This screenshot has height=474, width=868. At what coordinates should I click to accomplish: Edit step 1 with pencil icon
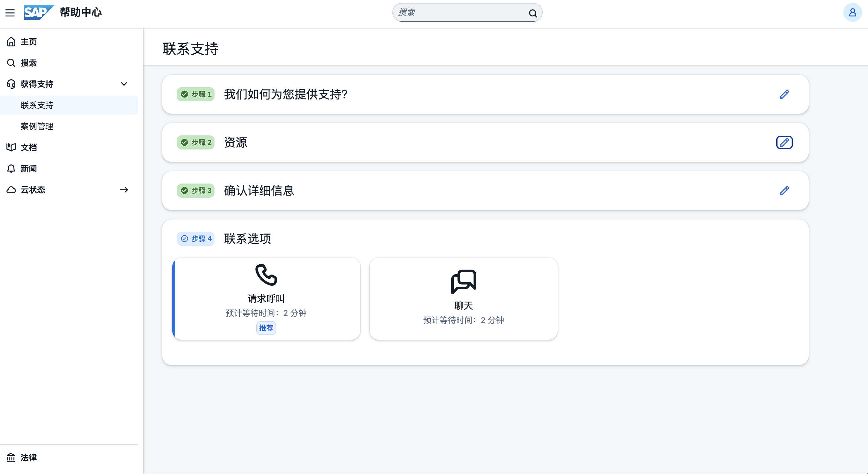point(784,94)
